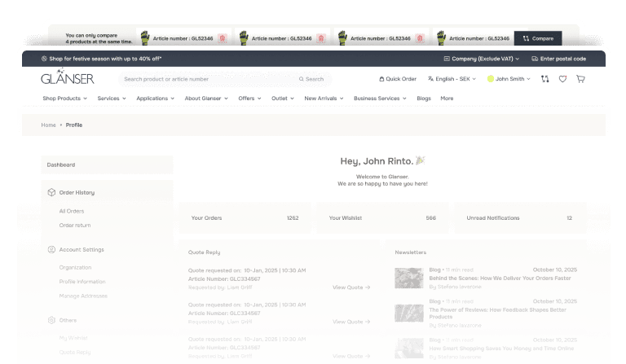This screenshot has height=364, width=626.
Task: Click the delivery truck icon by postal code
Action: point(535,59)
